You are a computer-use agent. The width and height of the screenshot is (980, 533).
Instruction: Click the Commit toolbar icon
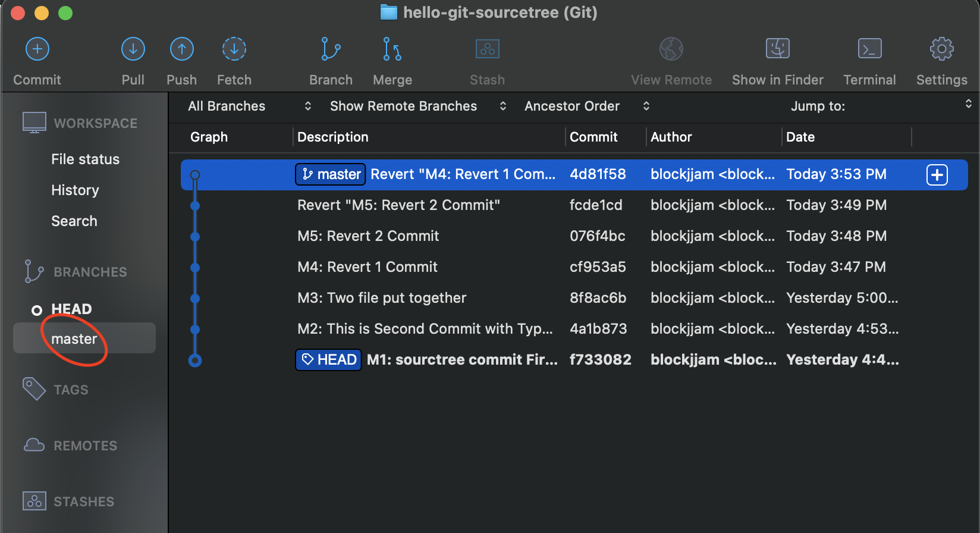(37, 49)
